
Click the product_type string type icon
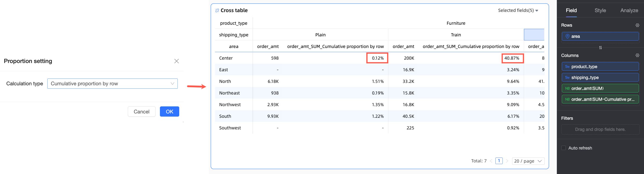click(567, 67)
